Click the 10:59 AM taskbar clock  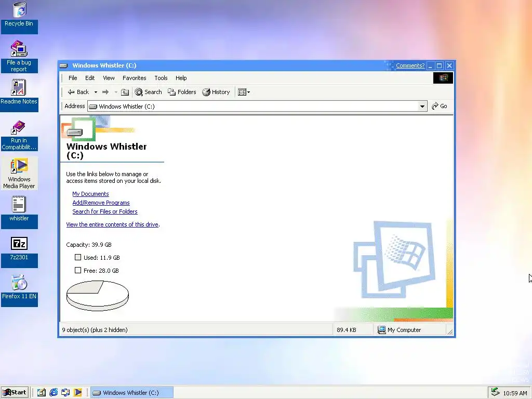[515, 393]
